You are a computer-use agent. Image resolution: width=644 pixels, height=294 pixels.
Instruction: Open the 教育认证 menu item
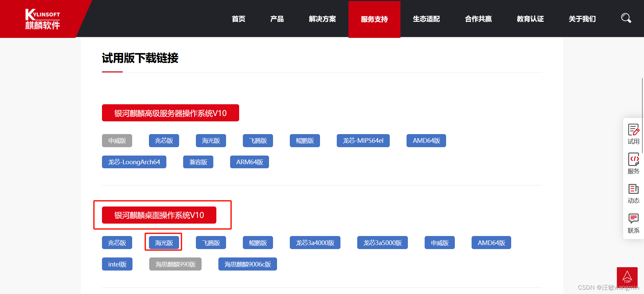(x=530, y=19)
